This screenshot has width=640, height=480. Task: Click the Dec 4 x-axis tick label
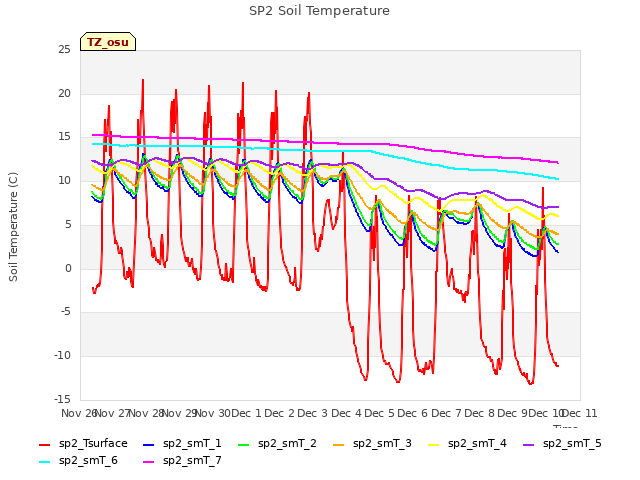(346, 413)
